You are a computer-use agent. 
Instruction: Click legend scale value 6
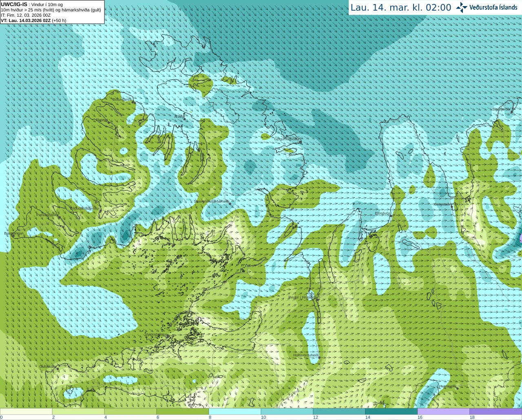157,417
